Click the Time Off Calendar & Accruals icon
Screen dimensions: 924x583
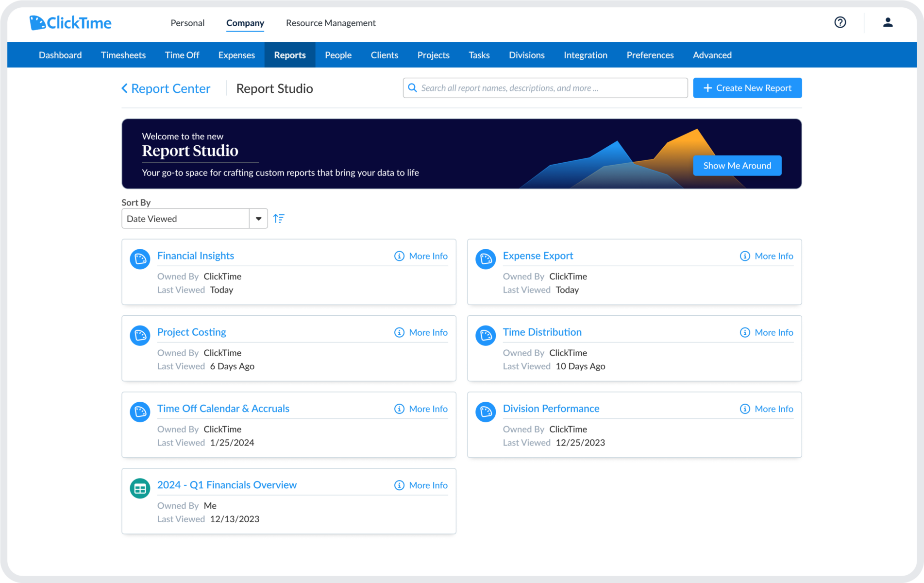pyautogui.click(x=140, y=412)
